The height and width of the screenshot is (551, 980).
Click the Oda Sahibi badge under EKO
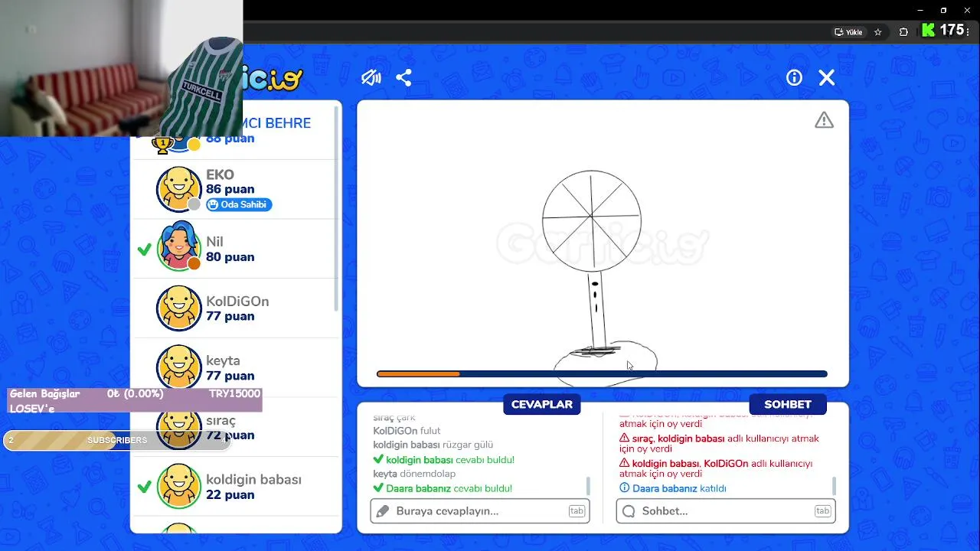point(239,204)
